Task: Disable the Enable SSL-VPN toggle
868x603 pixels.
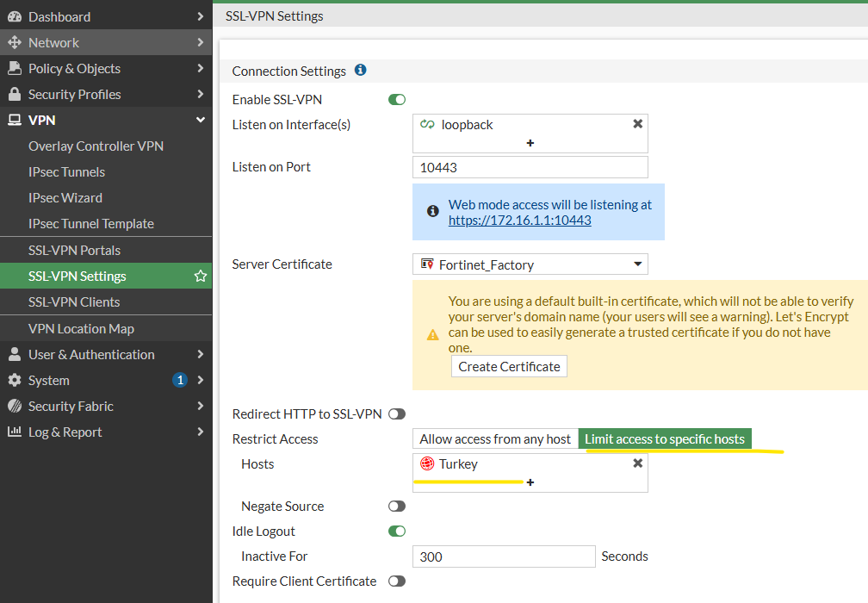Action: point(397,100)
